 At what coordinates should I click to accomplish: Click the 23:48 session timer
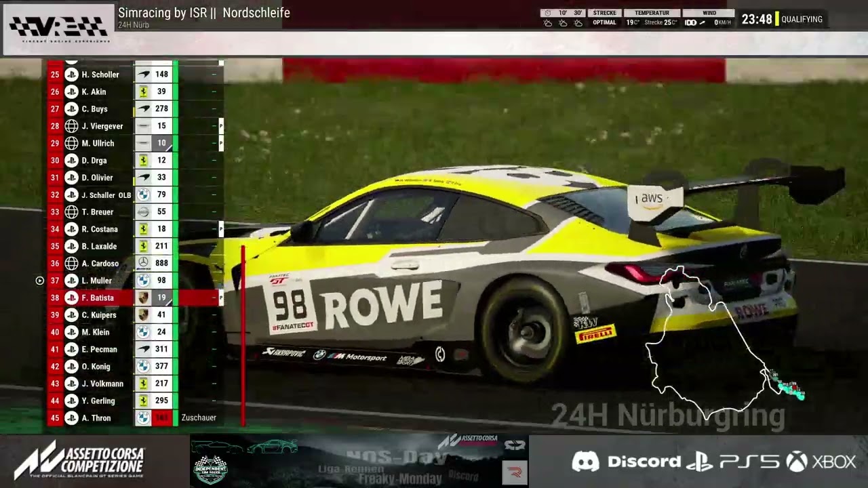(757, 19)
